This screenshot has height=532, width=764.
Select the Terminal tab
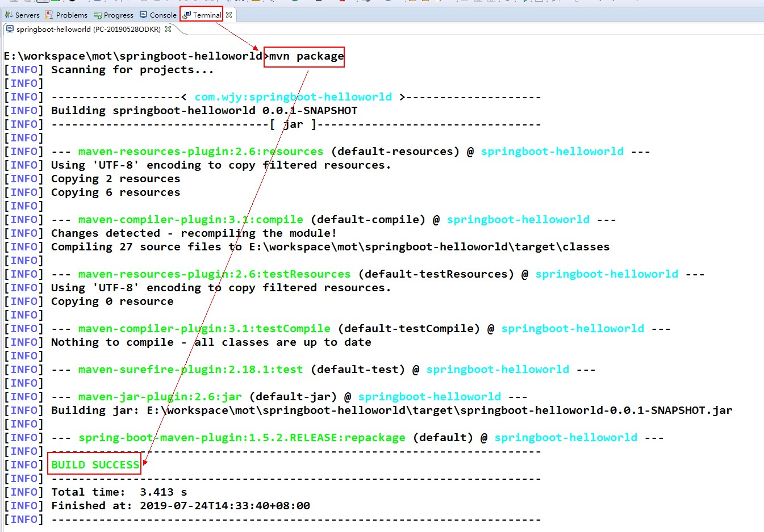(202, 15)
